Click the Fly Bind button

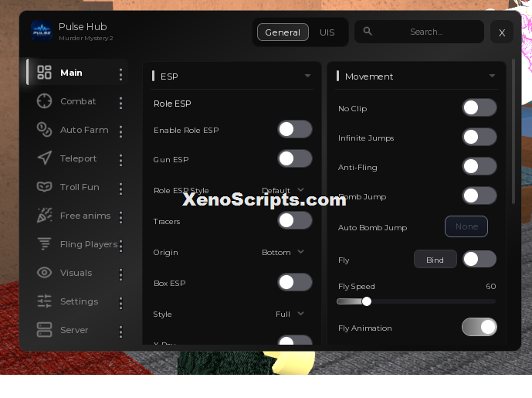pyautogui.click(x=435, y=260)
